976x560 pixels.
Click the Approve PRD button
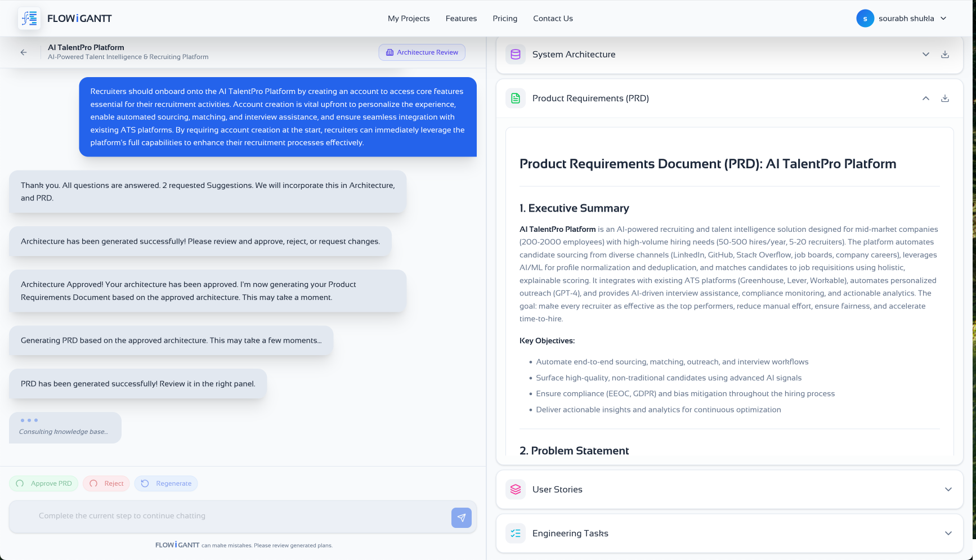point(44,483)
